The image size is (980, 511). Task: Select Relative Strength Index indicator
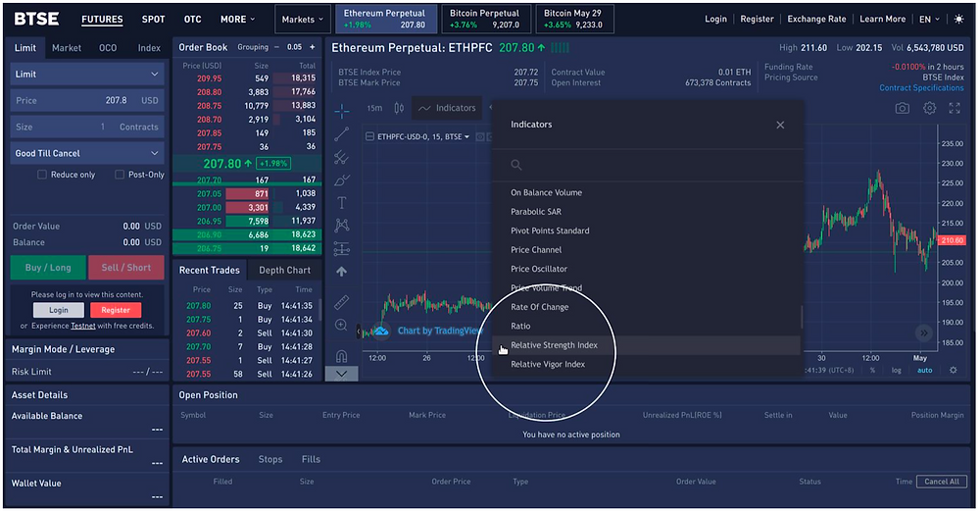pos(646,345)
